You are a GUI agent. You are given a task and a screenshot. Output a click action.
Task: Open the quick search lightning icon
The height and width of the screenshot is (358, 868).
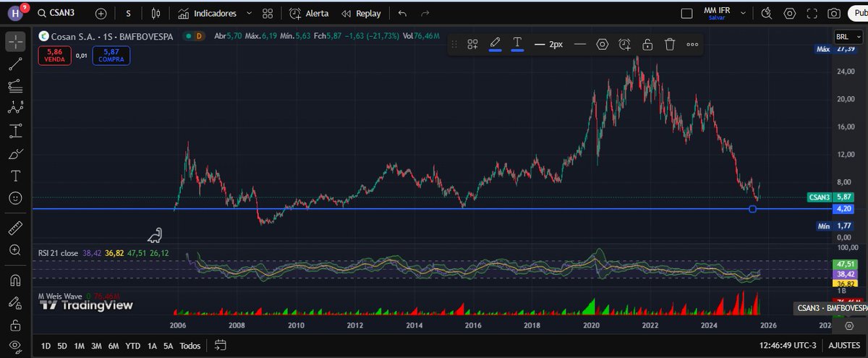(768, 13)
